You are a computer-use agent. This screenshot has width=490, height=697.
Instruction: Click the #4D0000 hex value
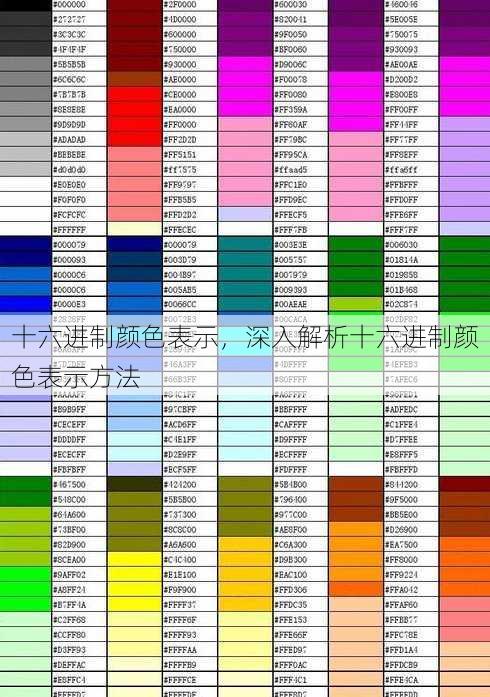[x=180, y=20]
